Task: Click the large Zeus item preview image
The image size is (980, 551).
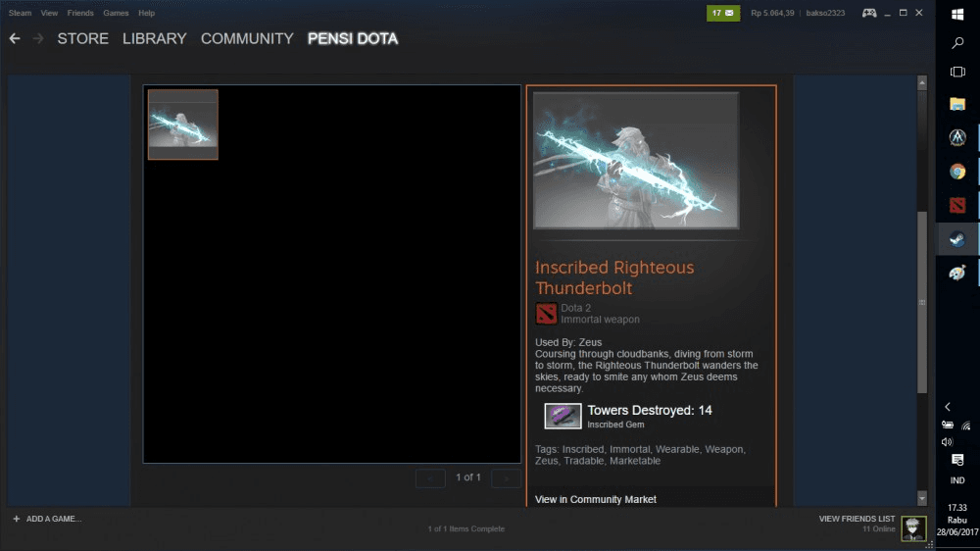Action: pyautogui.click(x=636, y=161)
